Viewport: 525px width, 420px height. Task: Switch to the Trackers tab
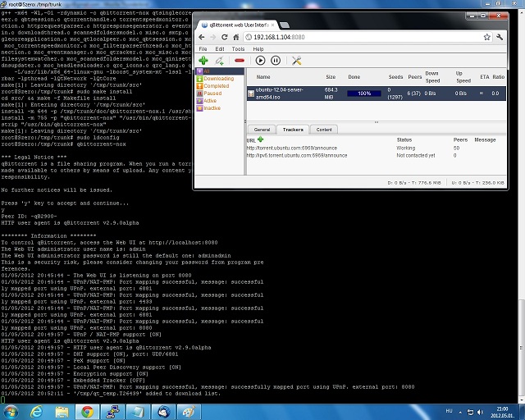click(x=293, y=130)
